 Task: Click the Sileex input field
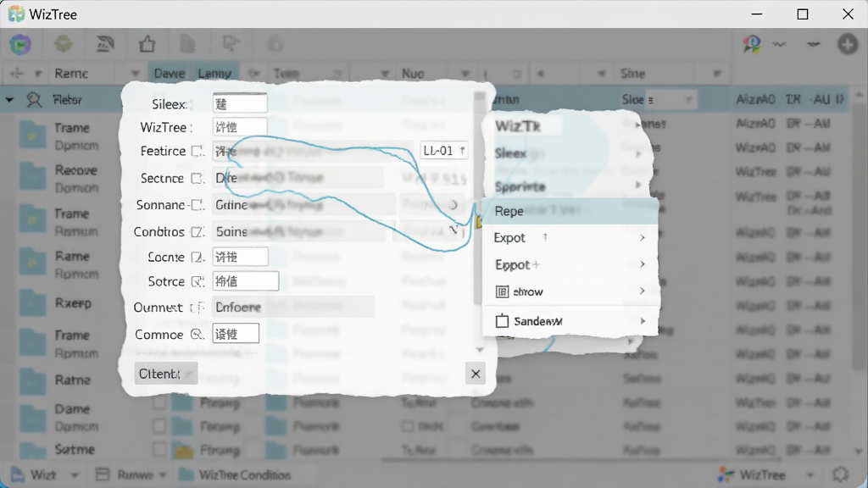pyautogui.click(x=240, y=103)
